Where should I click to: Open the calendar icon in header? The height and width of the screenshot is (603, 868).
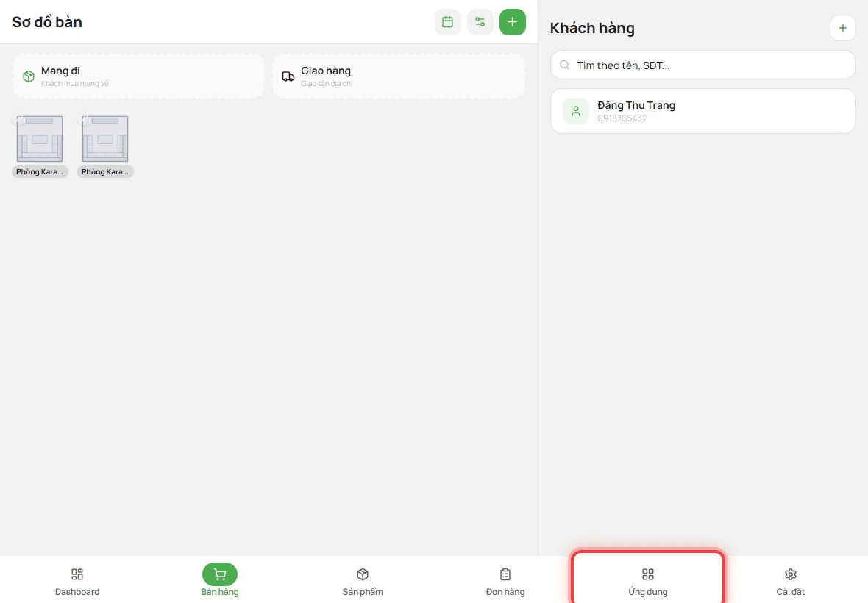click(447, 22)
